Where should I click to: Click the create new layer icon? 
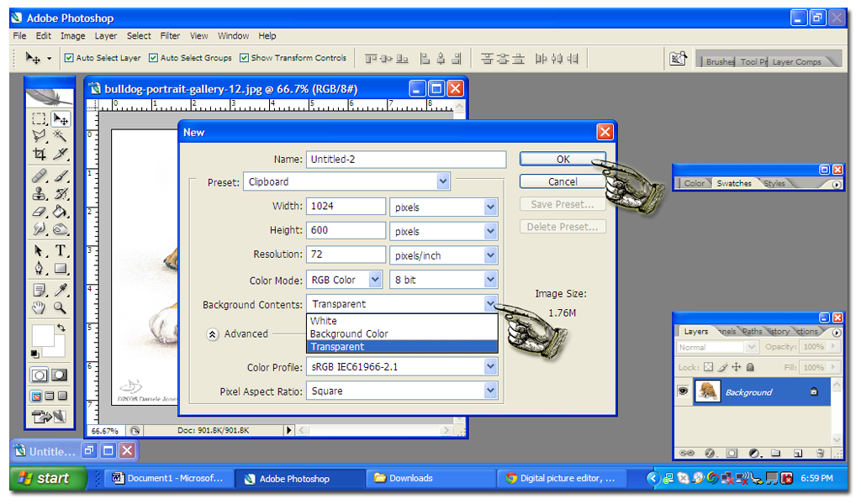pos(798,453)
